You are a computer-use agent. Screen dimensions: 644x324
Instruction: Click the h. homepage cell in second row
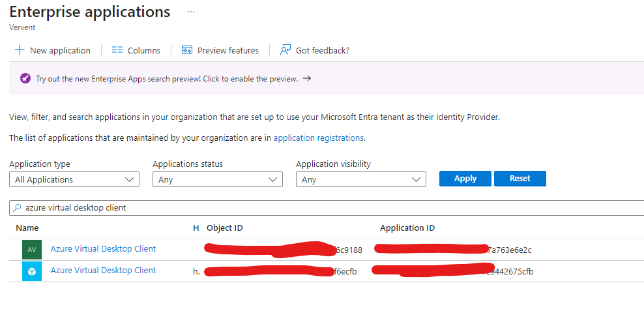click(x=196, y=271)
